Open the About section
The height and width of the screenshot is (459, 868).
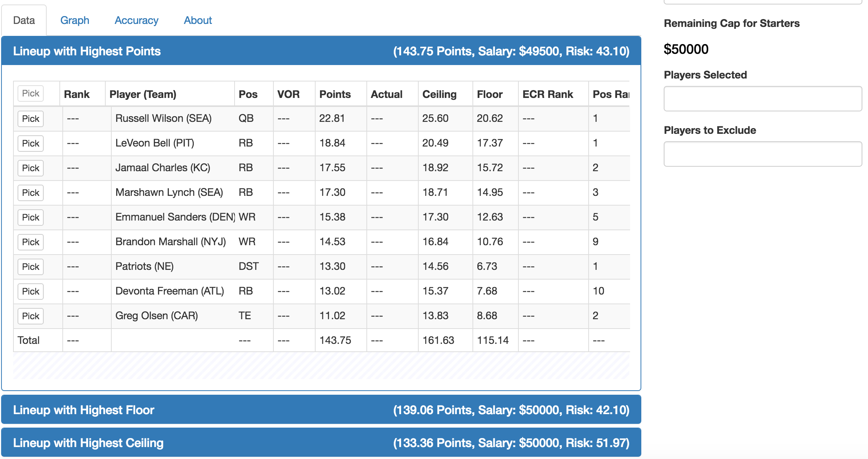coord(198,19)
